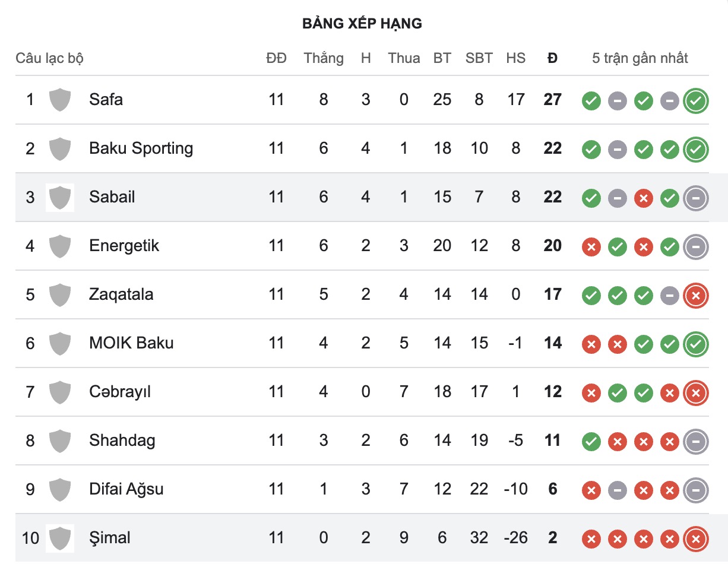Click the Şimal club shield icon
The image size is (728, 583).
(x=59, y=538)
